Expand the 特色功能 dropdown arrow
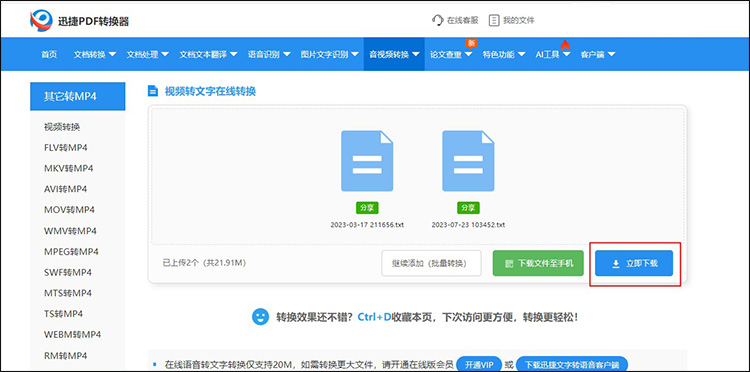Screen dimensions: 750x372 click(x=521, y=55)
